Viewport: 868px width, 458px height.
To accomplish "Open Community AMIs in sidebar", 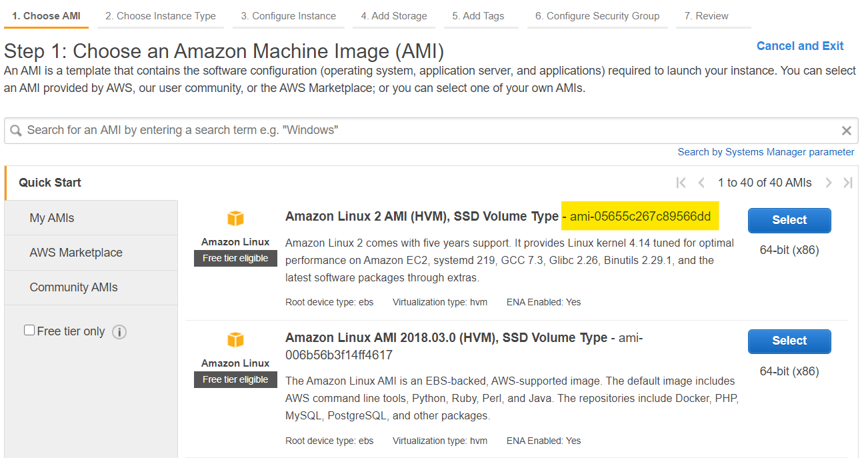I will pos(91,287).
